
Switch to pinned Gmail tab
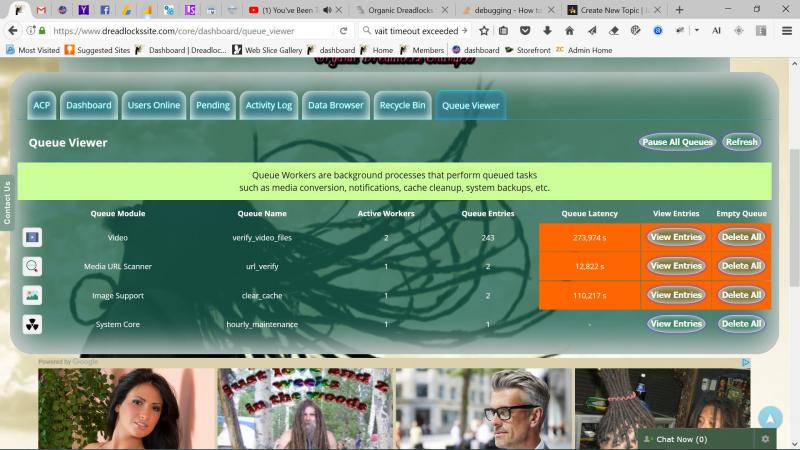point(41,10)
